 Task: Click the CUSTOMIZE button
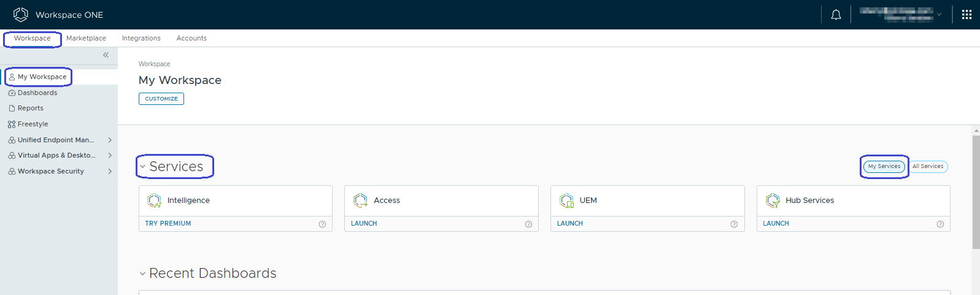pos(161,99)
